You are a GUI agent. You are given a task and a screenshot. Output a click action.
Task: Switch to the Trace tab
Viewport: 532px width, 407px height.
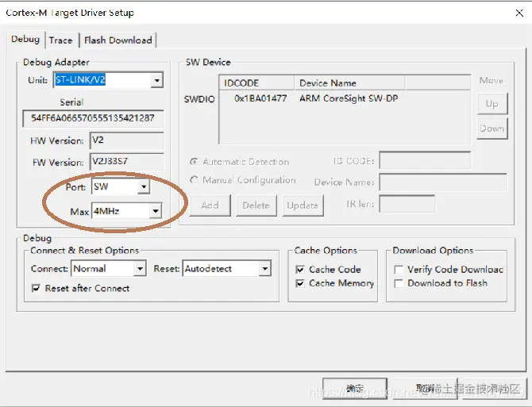click(x=60, y=40)
